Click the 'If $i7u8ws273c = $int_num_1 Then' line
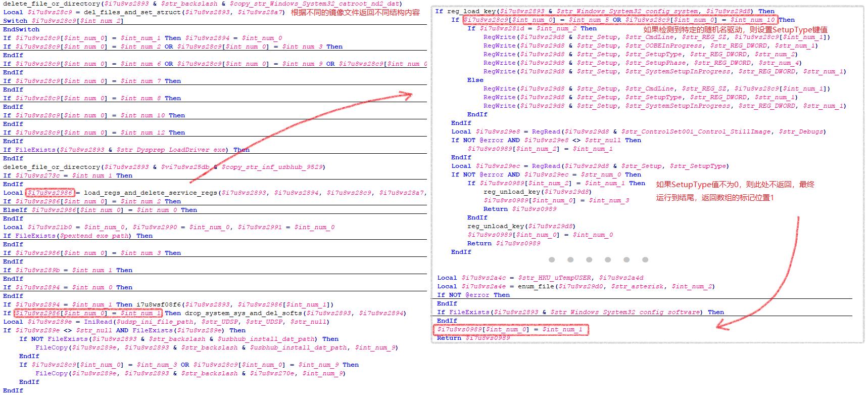Viewport: 868px width, 395px height. point(68,175)
